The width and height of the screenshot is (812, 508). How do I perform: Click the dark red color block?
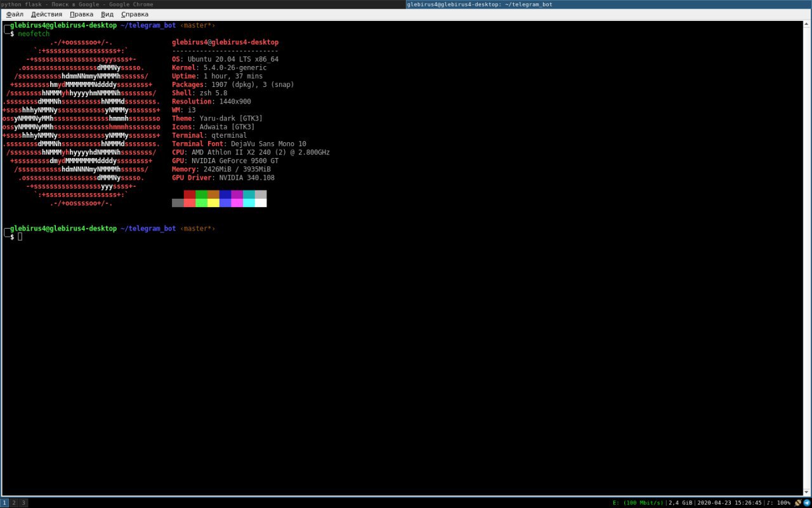click(190, 194)
